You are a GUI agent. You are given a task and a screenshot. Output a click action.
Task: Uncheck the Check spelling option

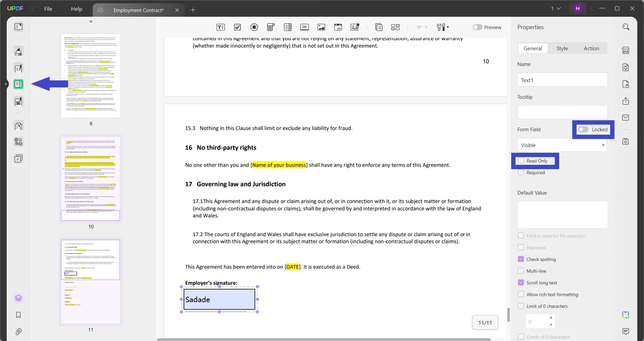click(521, 259)
